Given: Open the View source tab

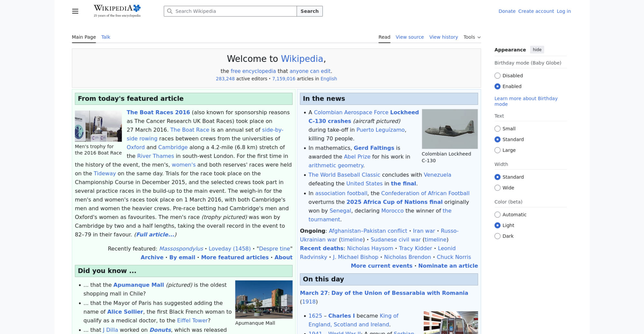Looking at the screenshot, I should (410, 37).
